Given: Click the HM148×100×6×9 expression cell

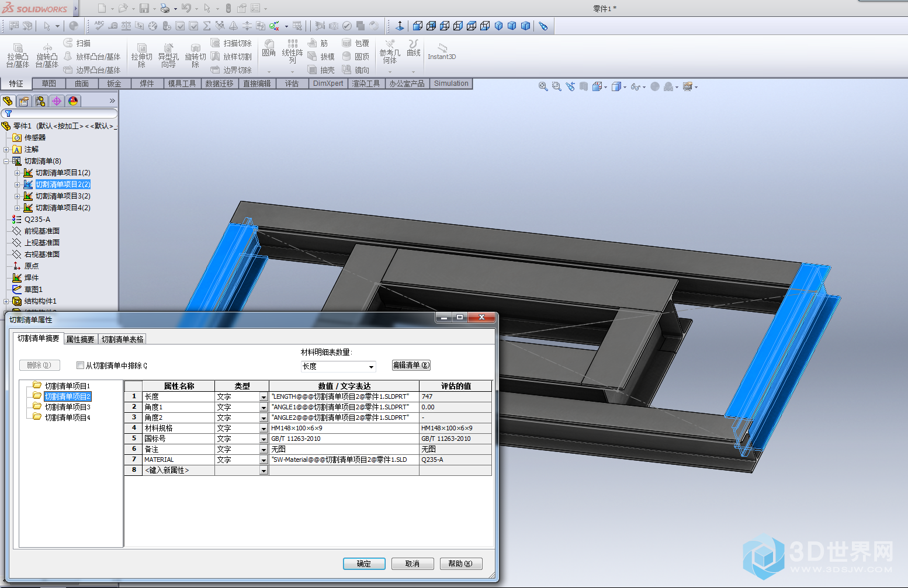Looking at the screenshot, I should point(344,429).
